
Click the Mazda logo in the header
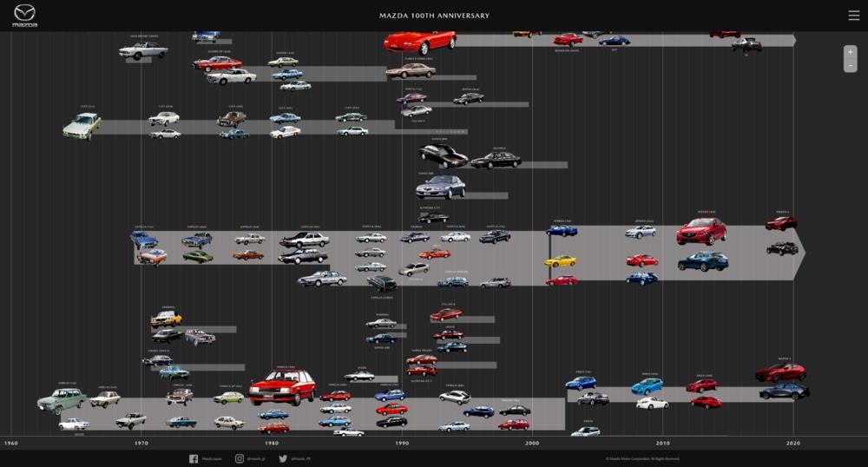point(24,16)
